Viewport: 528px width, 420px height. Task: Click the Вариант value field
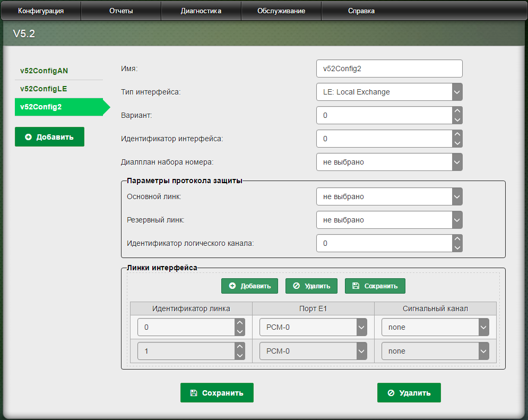[x=384, y=115]
